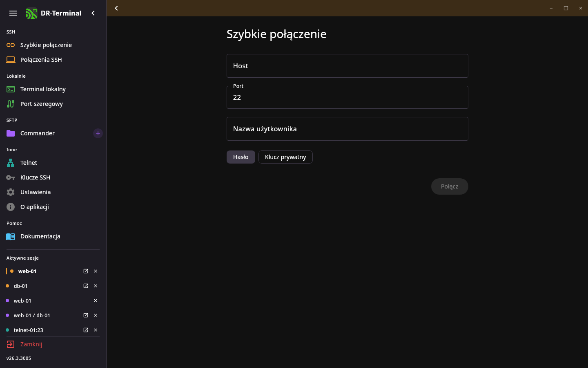Pop out the telnet-01:23 session
588x368 pixels.
point(86,330)
